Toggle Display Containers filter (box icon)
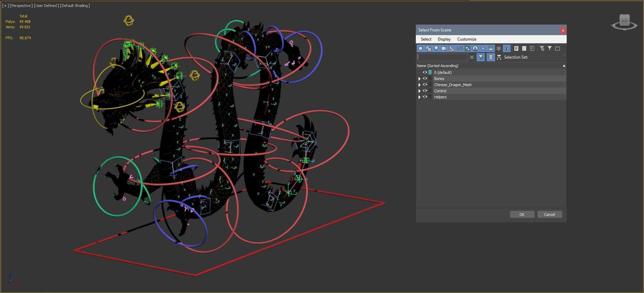Screen dimensions: 644x293 click(x=491, y=49)
